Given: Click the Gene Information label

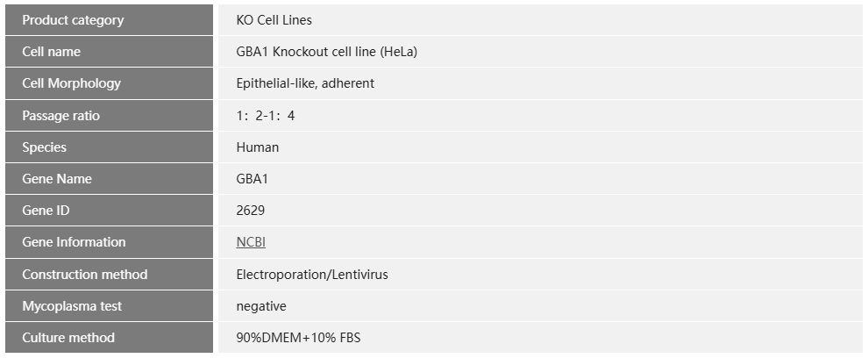Looking at the screenshot, I should (74, 242).
